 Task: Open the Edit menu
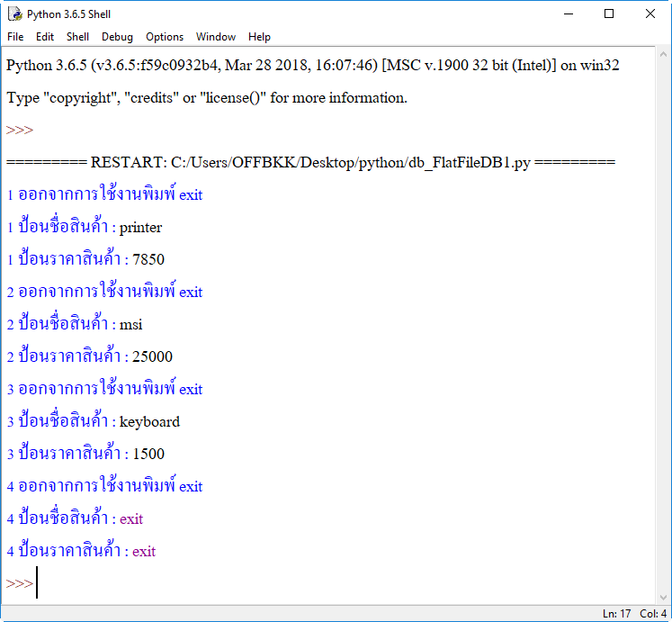(45, 37)
